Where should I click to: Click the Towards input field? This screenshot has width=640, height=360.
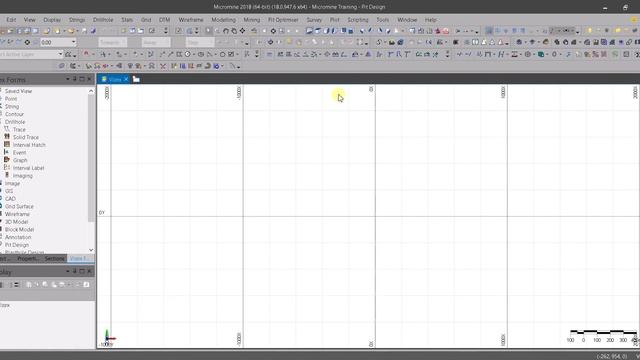pyautogui.click(x=112, y=42)
